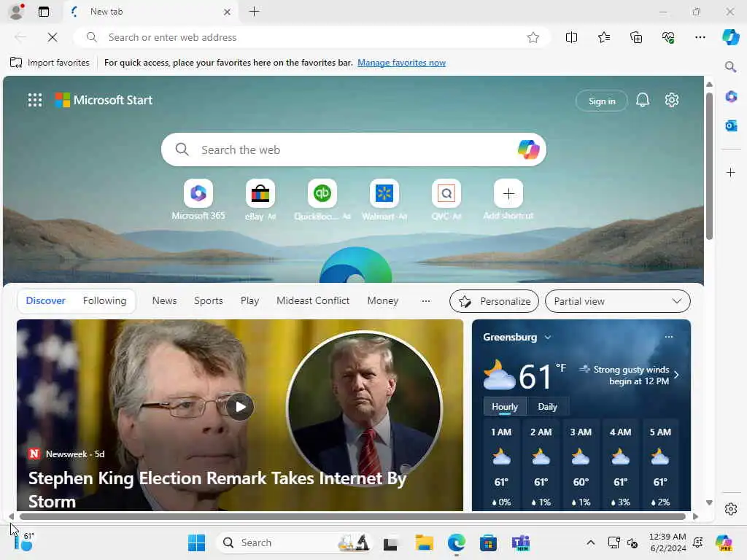Open File Explorer from taskbar
This screenshot has width=747, height=560.
pyautogui.click(x=424, y=542)
